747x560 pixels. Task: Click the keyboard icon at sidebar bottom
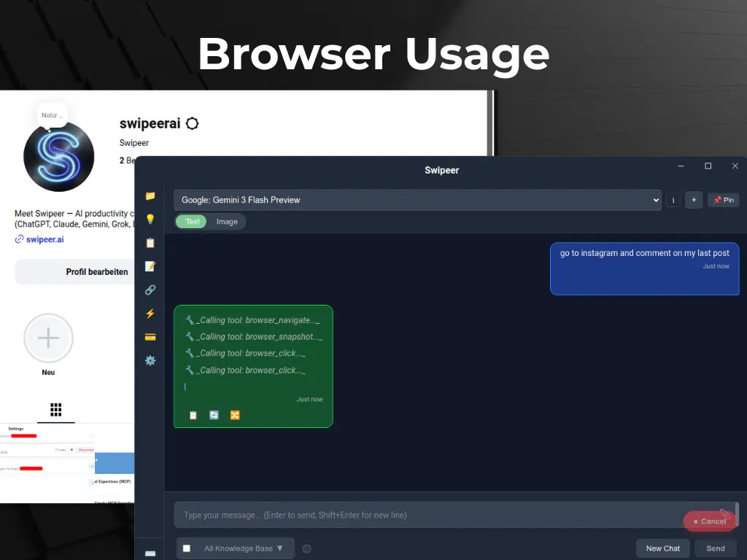coord(150,553)
